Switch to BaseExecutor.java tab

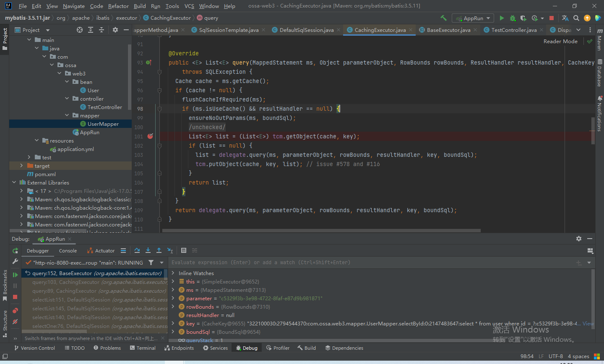tap(448, 30)
